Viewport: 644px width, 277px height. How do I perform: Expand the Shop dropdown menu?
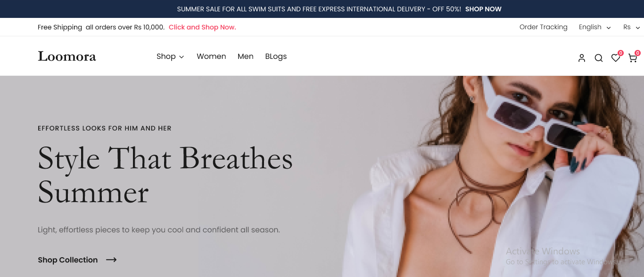click(170, 57)
